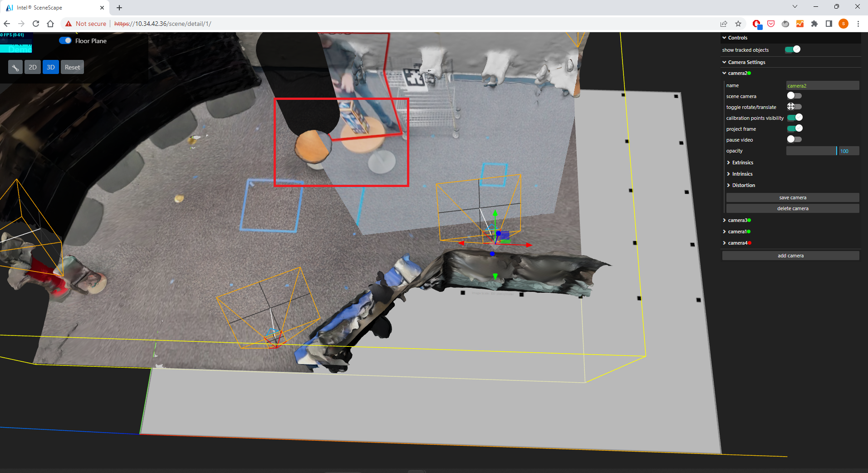
Task: Click the camera2 name input field
Action: (822, 85)
